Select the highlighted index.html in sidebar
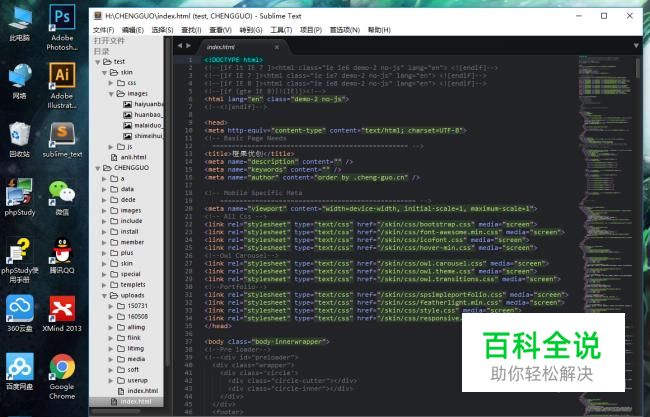Viewport: 650px width, 417px height. 131,402
